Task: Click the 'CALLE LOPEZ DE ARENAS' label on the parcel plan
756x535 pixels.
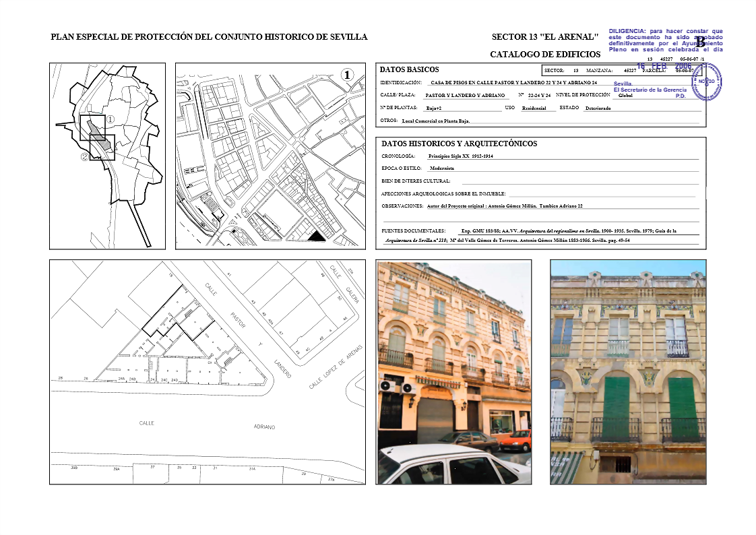Action: click(336, 367)
